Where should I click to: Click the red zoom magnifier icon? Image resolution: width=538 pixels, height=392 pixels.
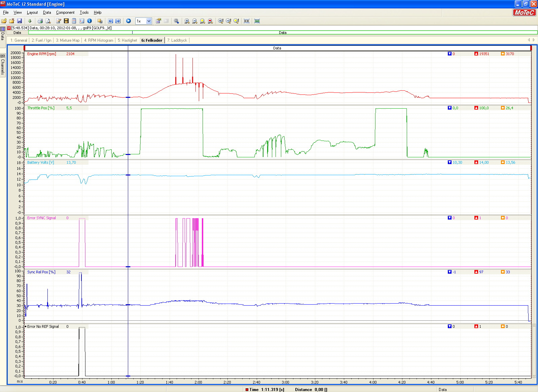point(210,21)
